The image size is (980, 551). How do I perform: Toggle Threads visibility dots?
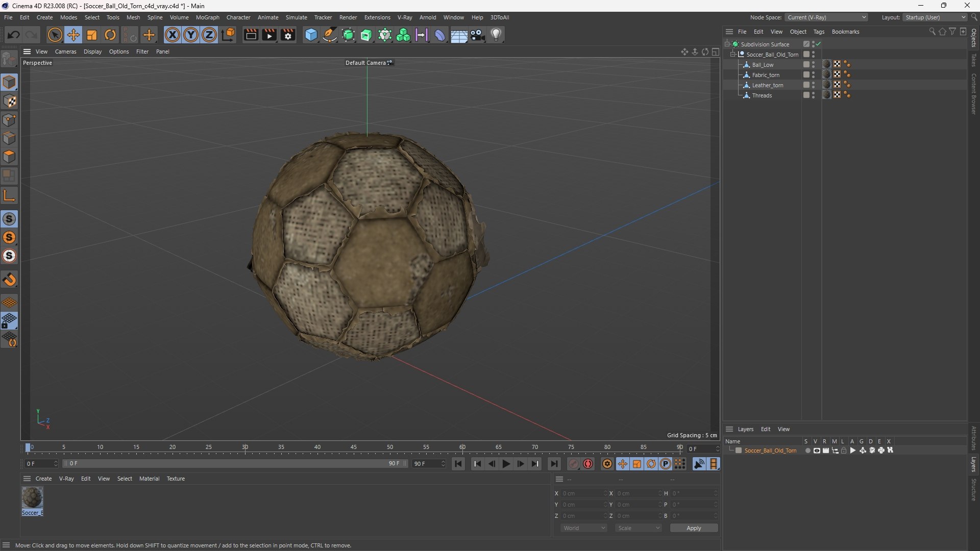coord(813,95)
